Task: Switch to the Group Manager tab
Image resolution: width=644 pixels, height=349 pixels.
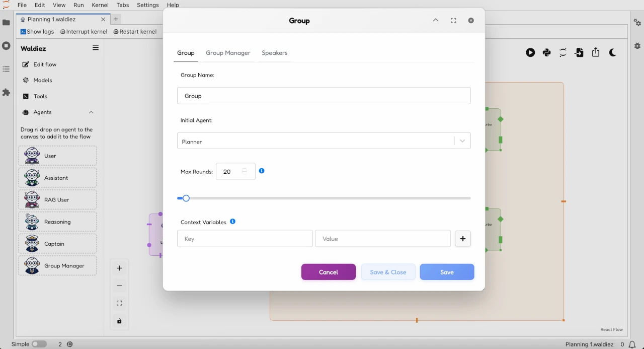Action: click(x=228, y=53)
